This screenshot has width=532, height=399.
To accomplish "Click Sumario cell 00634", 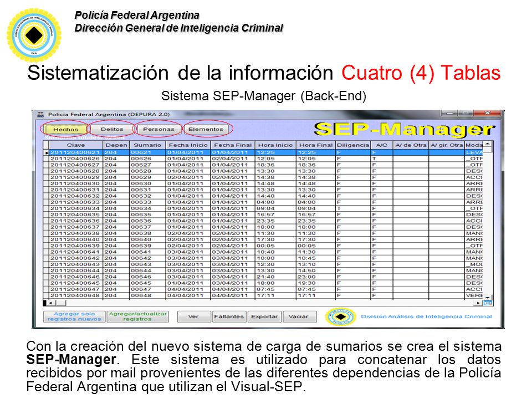I will tap(147, 208).
